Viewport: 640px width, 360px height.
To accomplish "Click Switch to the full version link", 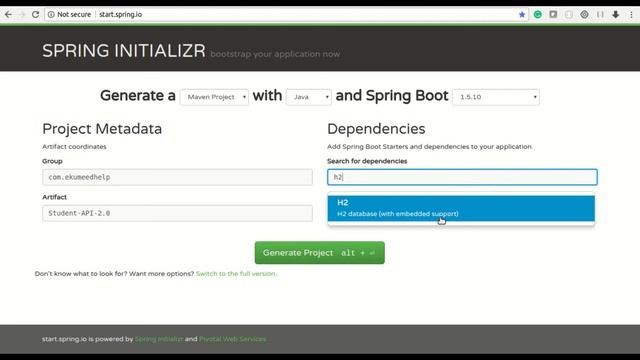I will [236, 273].
